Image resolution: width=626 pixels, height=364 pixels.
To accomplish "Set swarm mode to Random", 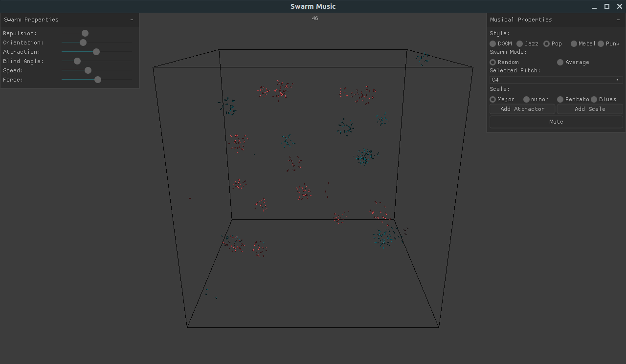I will tap(493, 62).
